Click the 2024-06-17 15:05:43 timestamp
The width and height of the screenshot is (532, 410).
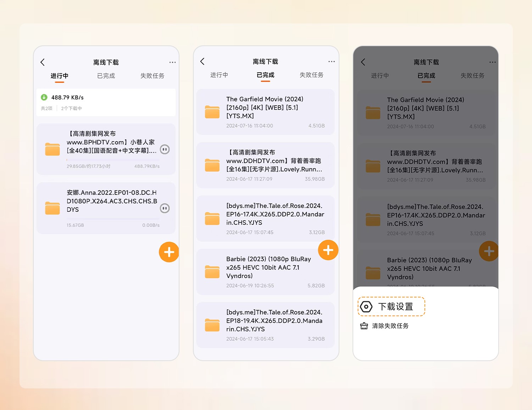pos(250,339)
